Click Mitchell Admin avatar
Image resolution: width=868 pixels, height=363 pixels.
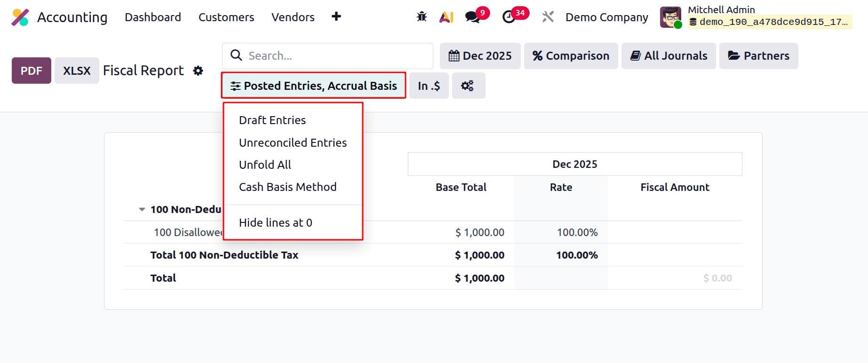pyautogui.click(x=670, y=17)
